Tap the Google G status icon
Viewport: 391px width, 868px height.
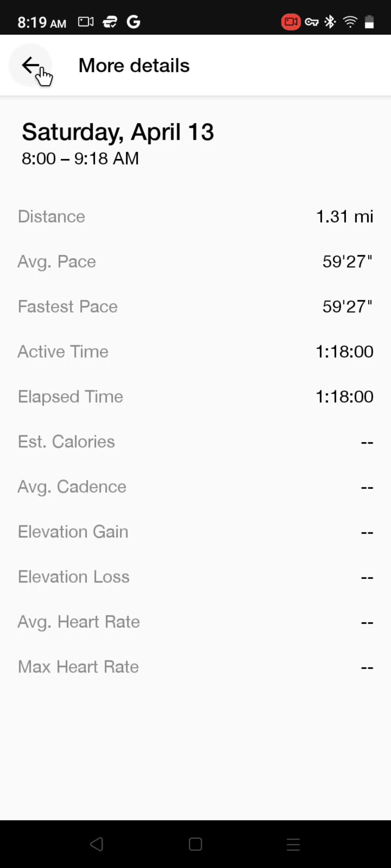point(133,22)
